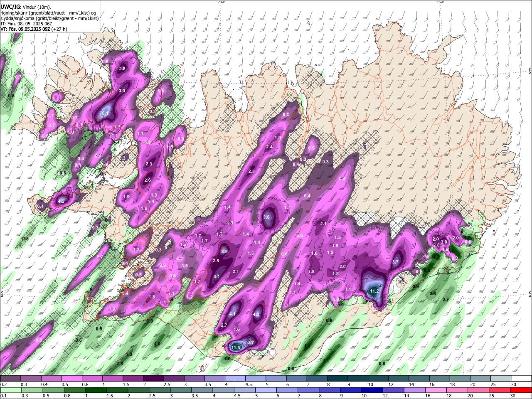The height and width of the screenshot is (399, 532).
Task: Select the 6.1 value in the Westfjords
Action: coord(105,113)
